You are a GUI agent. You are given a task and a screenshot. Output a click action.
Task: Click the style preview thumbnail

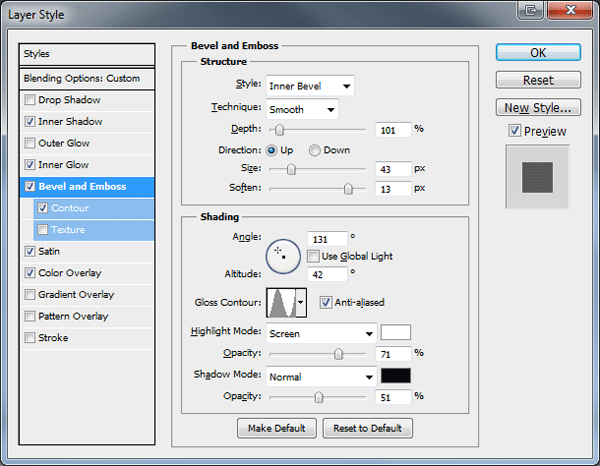click(x=537, y=177)
